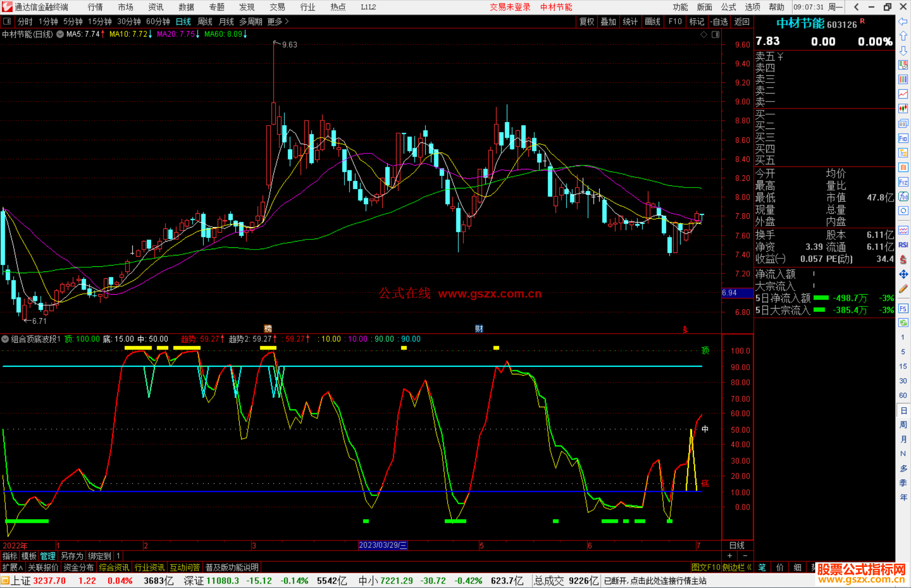Click the 画线 drawing button
This screenshot has width=911, height=588.
[x=652, y=21]
